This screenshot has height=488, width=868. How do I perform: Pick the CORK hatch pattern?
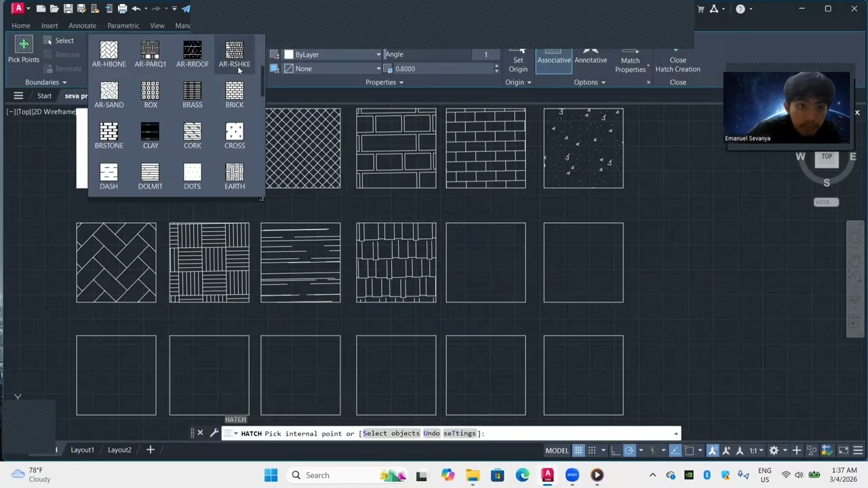click(x=192, y=136)
